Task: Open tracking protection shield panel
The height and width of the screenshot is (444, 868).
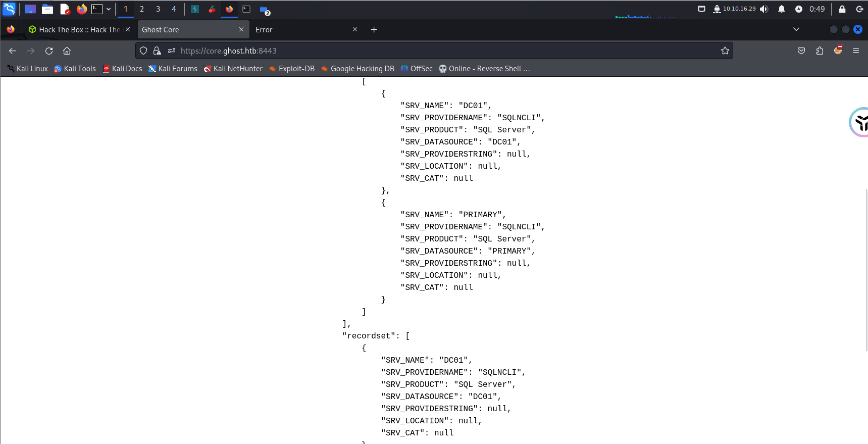Action: [x=143, y=51]
